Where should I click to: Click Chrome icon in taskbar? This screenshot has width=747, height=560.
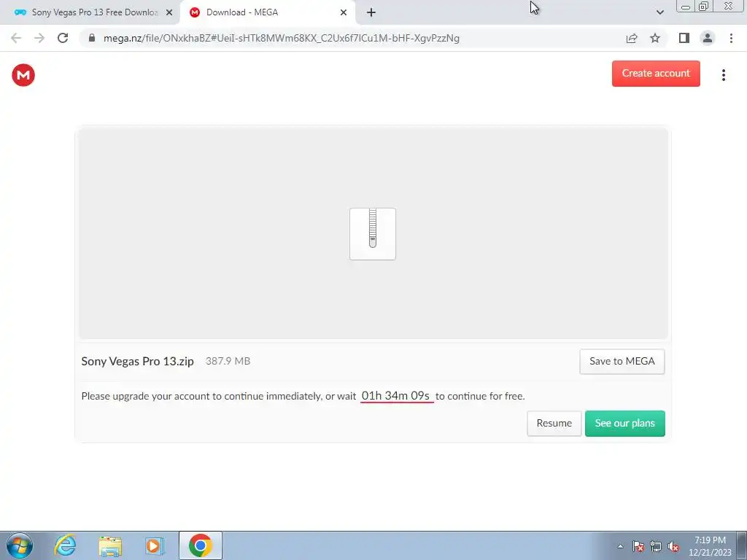pos(201,545)
